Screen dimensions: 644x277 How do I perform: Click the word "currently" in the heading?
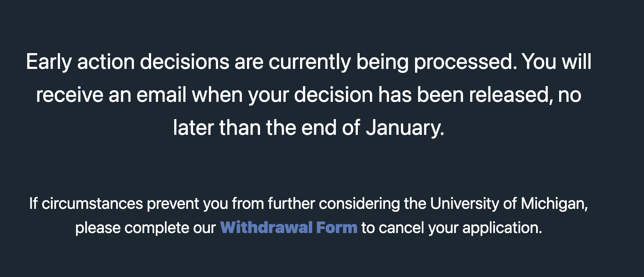[310, 62]
